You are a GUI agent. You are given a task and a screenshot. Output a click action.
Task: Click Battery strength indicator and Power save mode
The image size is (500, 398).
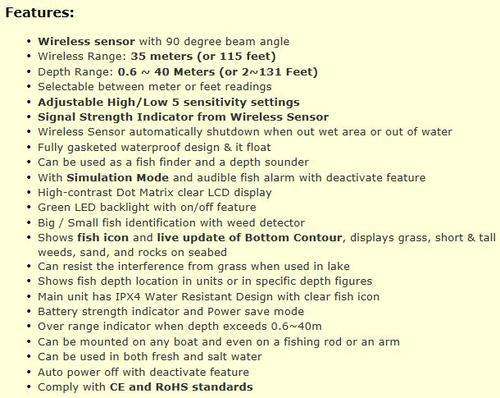(171, 311)
